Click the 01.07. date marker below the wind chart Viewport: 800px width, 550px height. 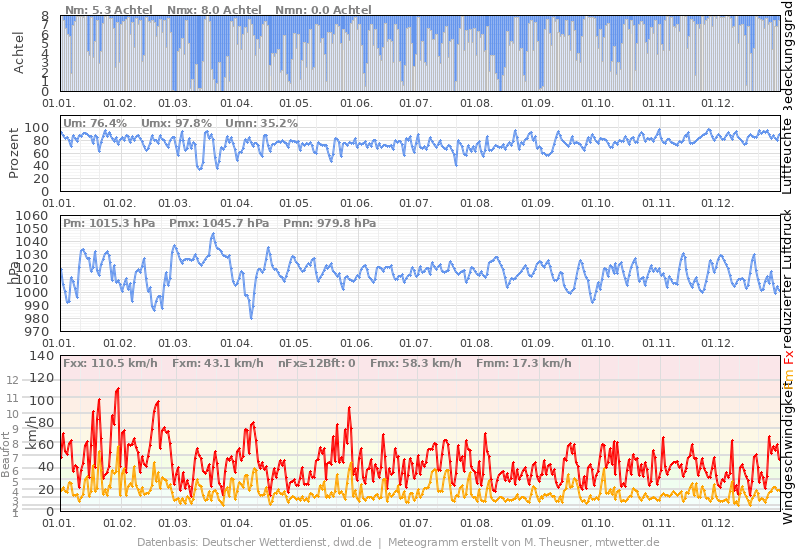pos(415,523)
